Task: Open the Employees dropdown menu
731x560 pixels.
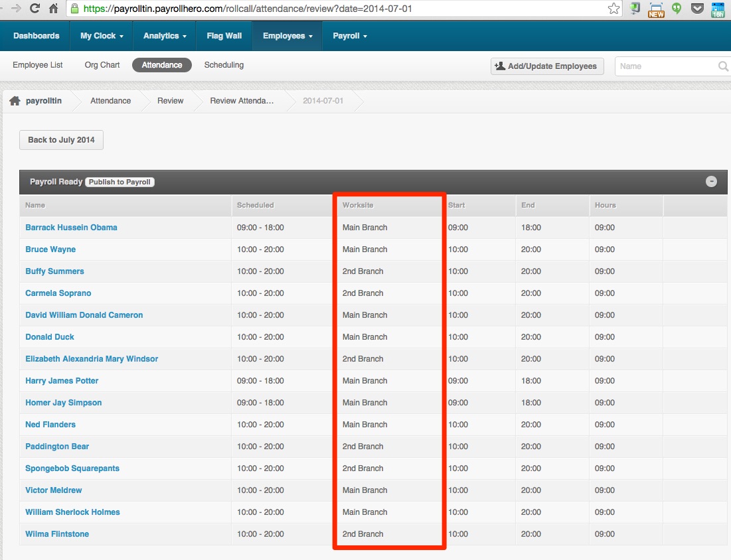Action: pos(287,36)
